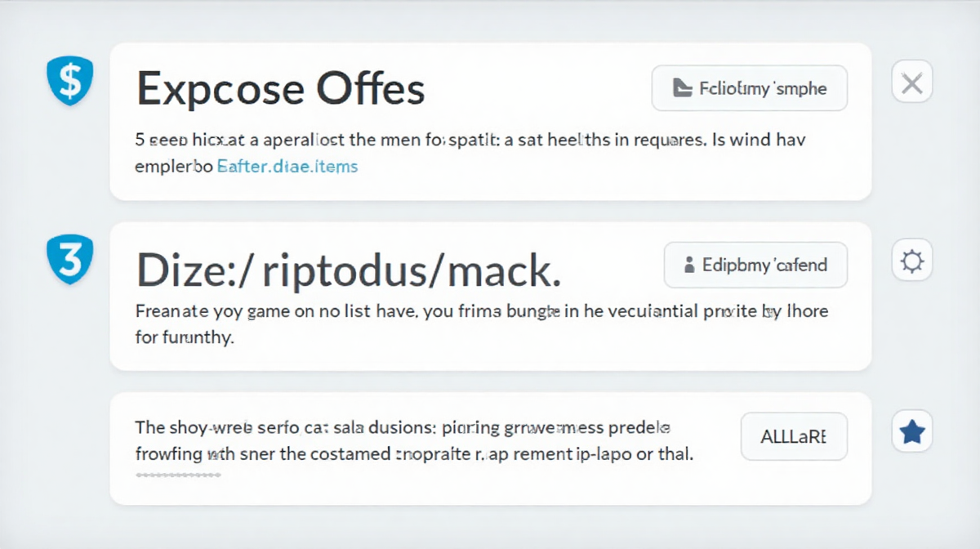Click the "Edipbmy 'cafend" button

click(755, 265)
